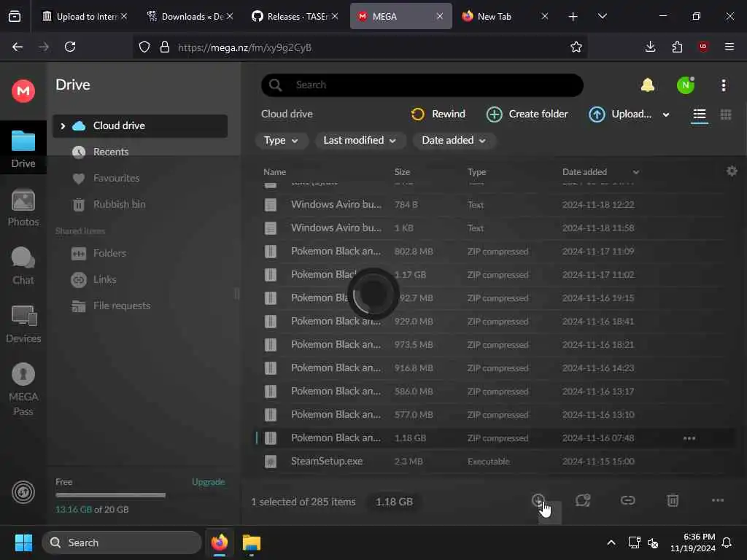The height and width of the screenshot is (560, 747).
Task: Open the Drive section in the sidebar
Action: 23,149
